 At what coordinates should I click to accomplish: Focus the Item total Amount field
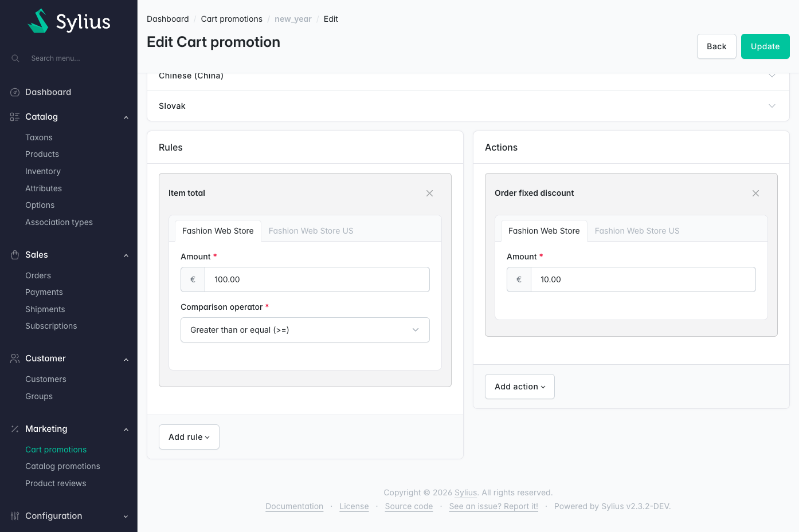[x=317, y=279]
